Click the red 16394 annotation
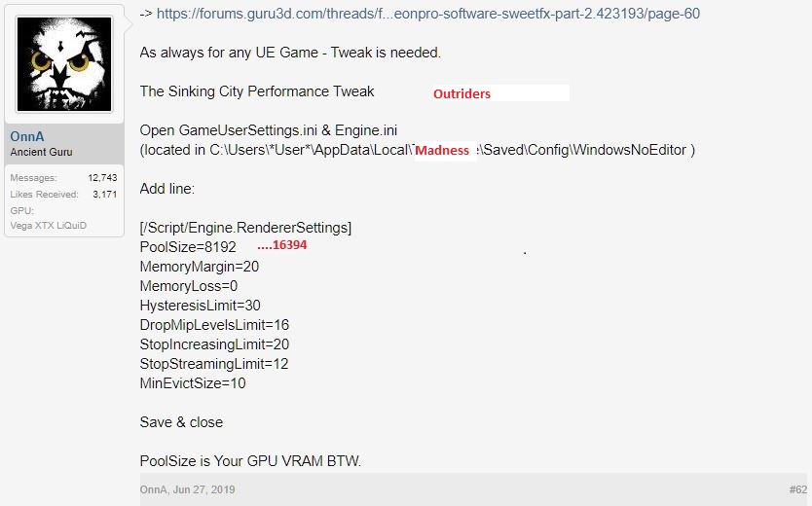Screen dimensions: 812x506 pyautogui.click(x=282, y=245)
